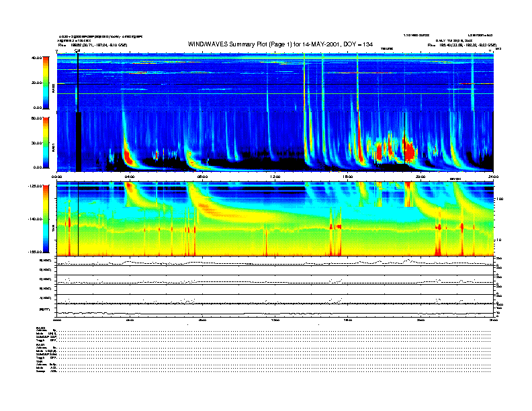Click the RAD2 Toggle OFF status row
Image resolution: width=532 pixels, height=411 pixels.
click(46, 340)
